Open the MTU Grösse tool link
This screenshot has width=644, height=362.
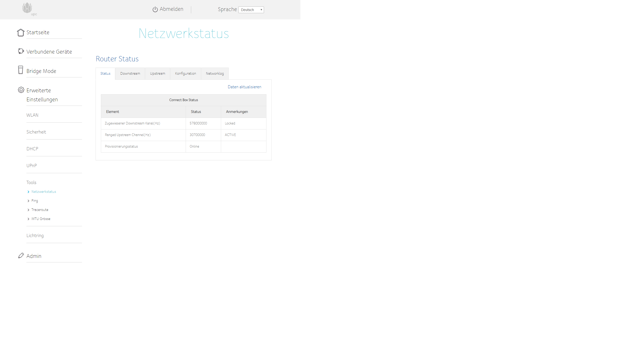pyautogui.click(x=41, y=219)
